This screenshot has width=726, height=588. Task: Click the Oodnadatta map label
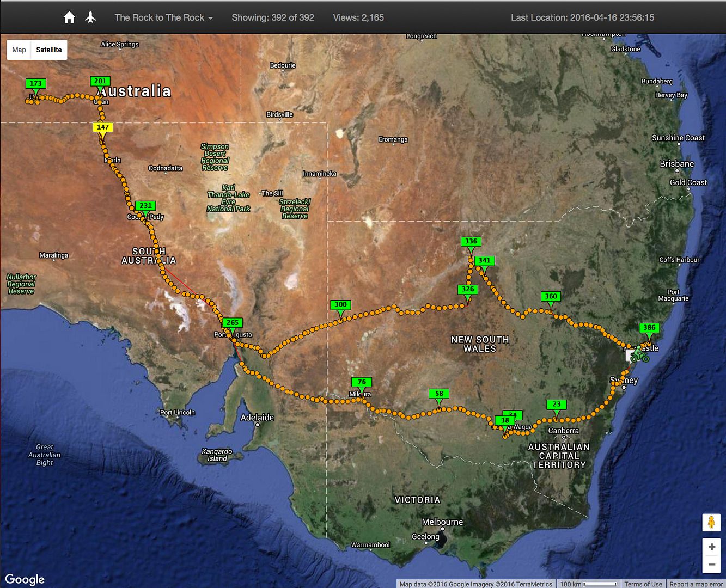click(x=166, y=168)
